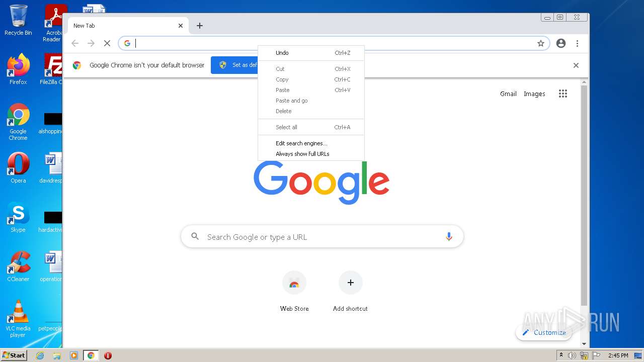Open Edit search engines...
644x362 pixels.
[311, 143]
